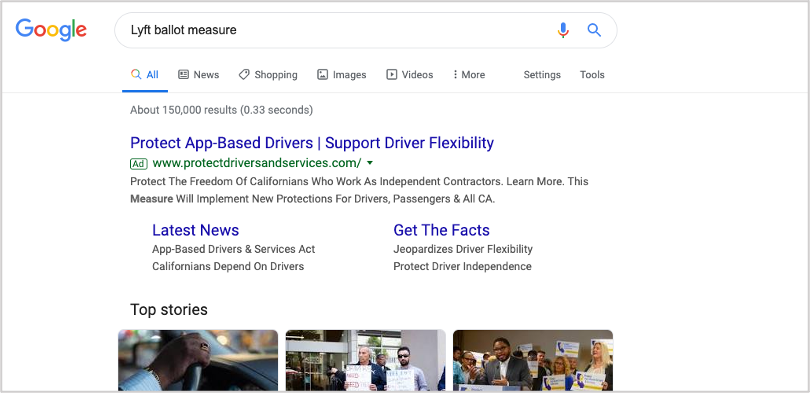The image size is (810, 394).
Task: Open the Tools option
Action: click(592, 74)
